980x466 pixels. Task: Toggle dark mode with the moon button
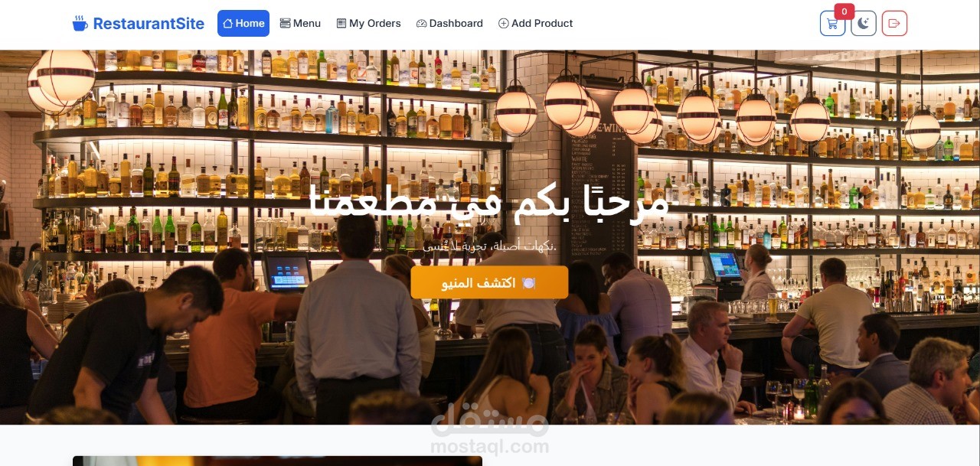tap(864, 23)
